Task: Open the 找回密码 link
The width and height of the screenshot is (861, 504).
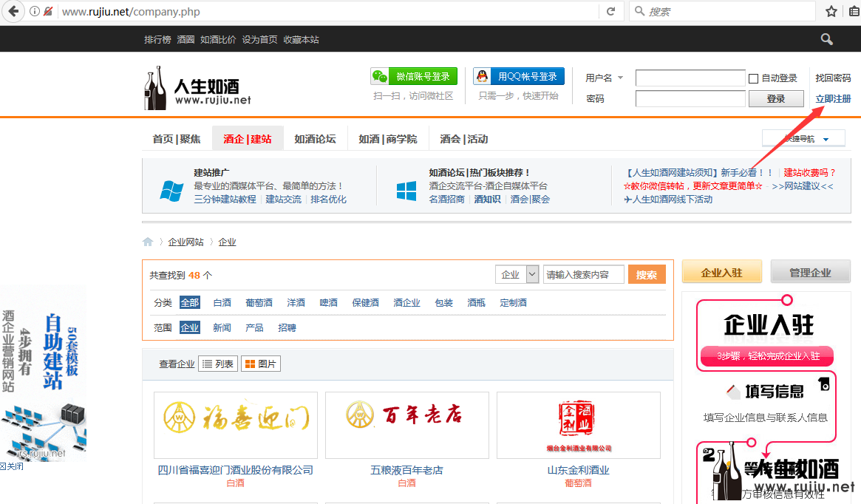Action: click(833, 78)
